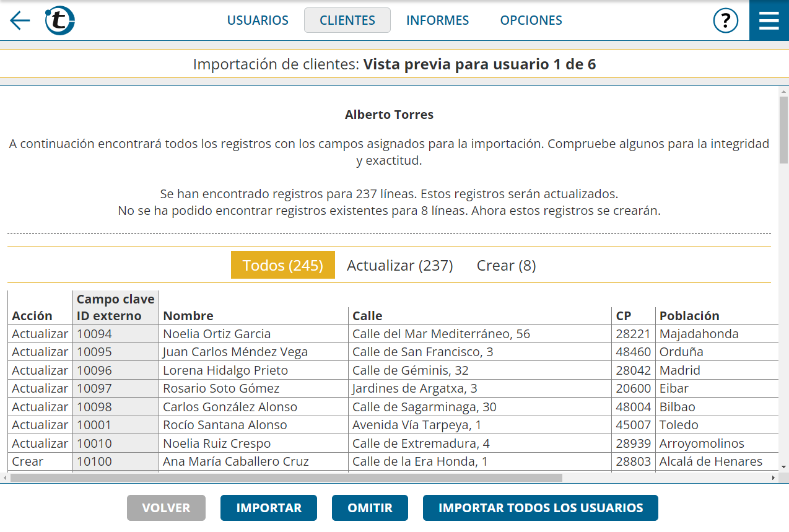Select the Clientes menu item
This screenshot has width=789, height=532.
click(347, 20)
